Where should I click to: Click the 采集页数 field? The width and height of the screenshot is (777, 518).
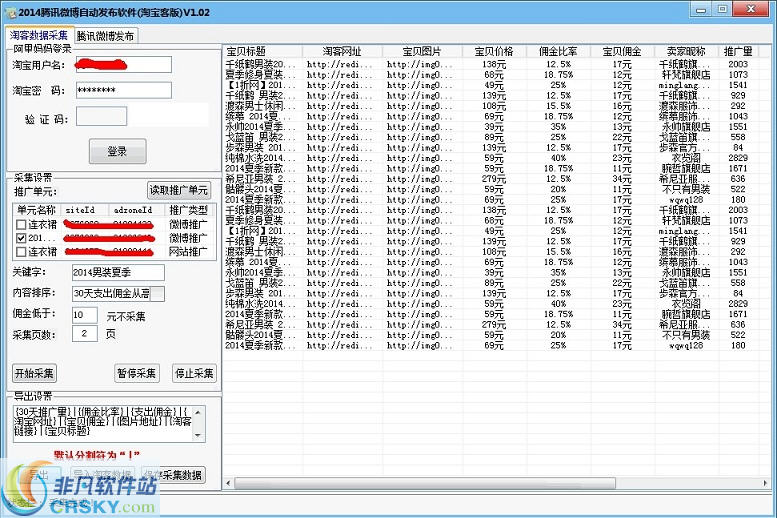[x=85, y=334]
